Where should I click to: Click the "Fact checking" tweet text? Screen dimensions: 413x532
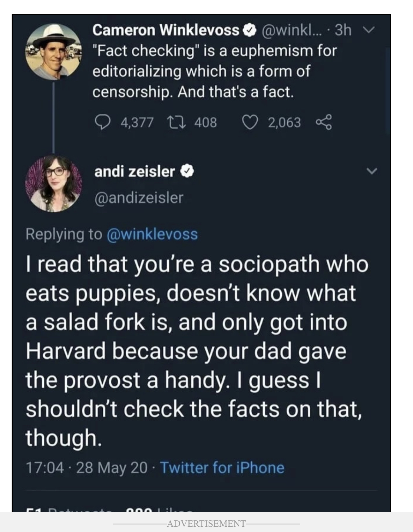(x=214, y=71)
